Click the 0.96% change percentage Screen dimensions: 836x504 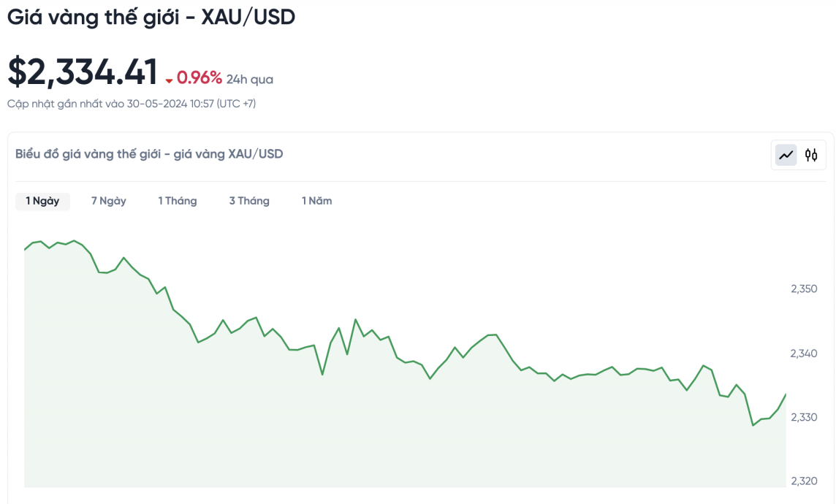[x=199, y=77]
